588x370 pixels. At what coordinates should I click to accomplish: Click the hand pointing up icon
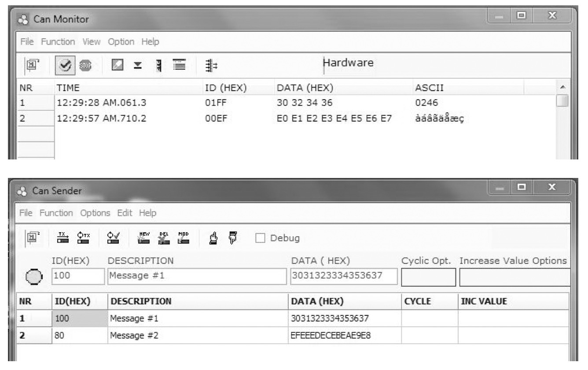214,238
